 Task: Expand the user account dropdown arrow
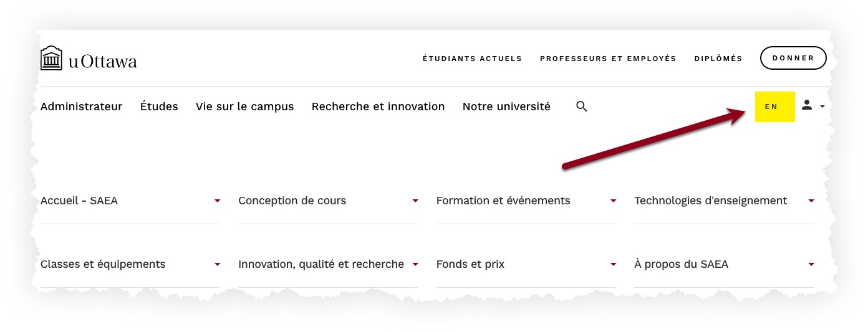pyautogui.click(x=822, y=107)
